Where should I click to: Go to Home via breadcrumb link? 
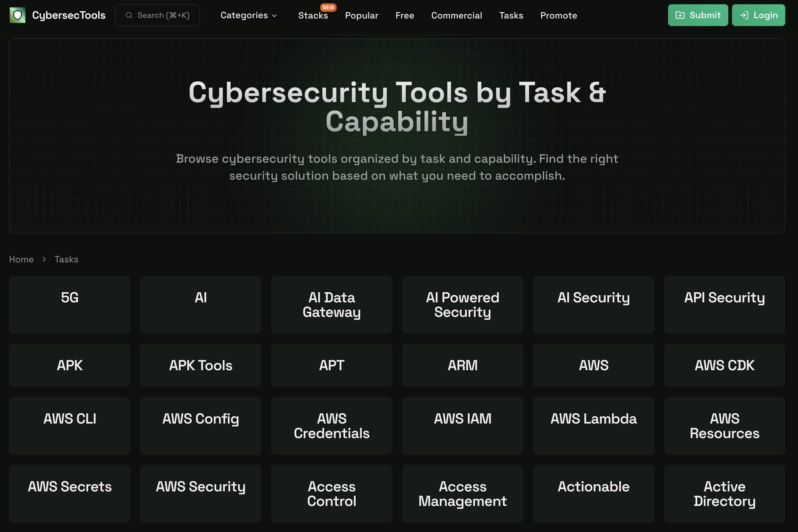pyautogui.click(x=22, y=259)
